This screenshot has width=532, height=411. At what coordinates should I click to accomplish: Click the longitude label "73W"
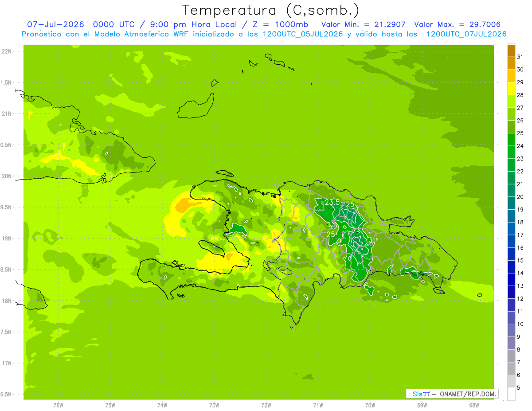[214, 405]
